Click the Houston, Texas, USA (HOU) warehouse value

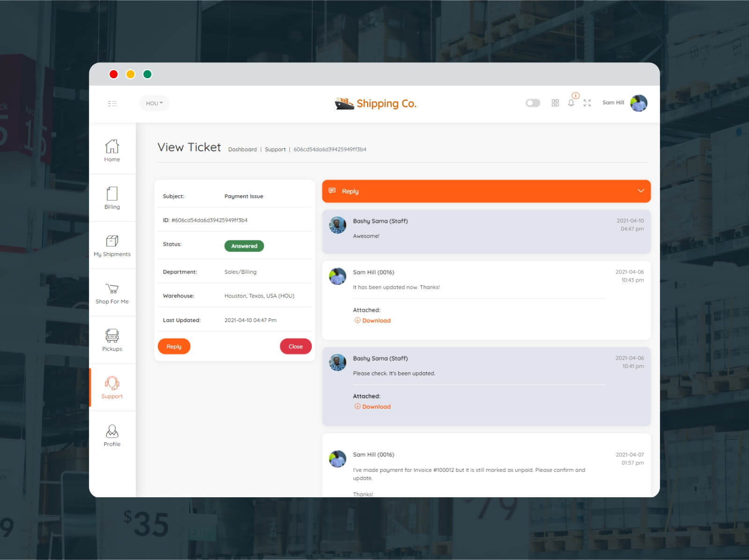[x=259, y=296]
